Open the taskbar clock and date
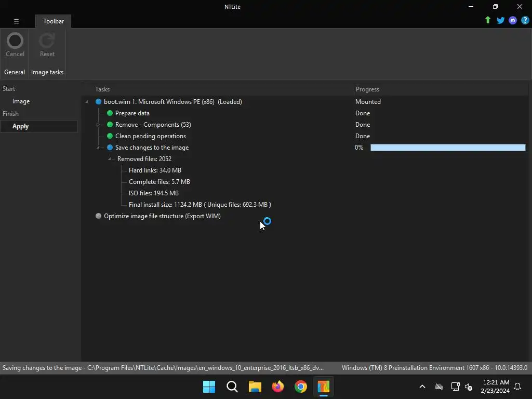Screen dimensions: 532x399 coord(495,387)
